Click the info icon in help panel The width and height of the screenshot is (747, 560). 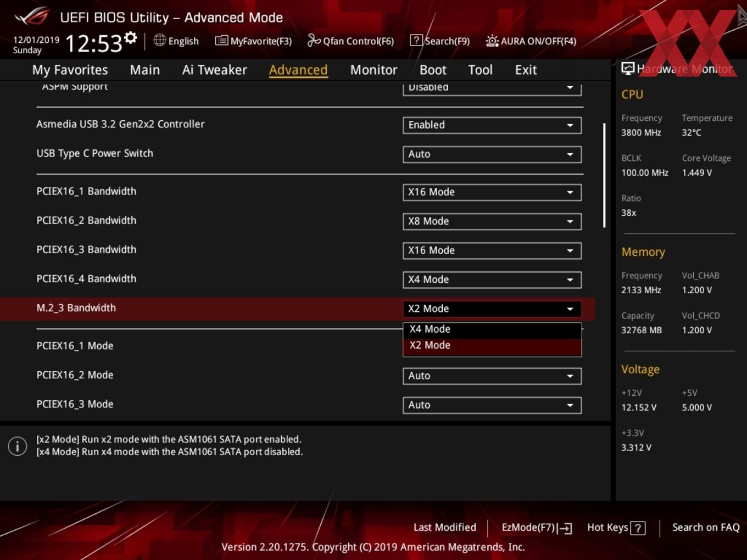(x=18, y=446)
